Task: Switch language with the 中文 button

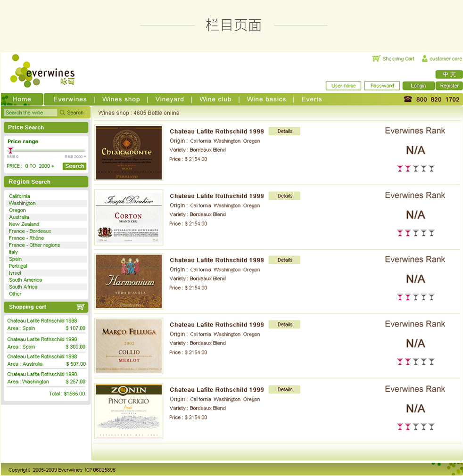Action: (449, 74)
